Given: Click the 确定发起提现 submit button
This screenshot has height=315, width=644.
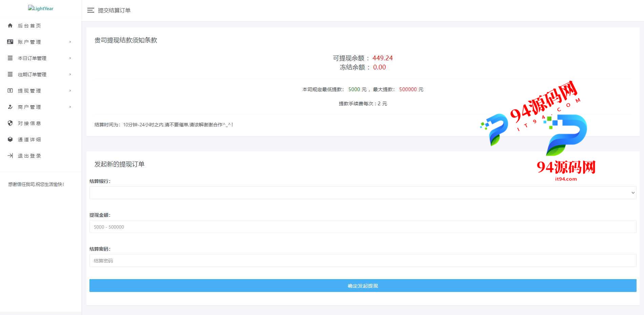Looking at the screenshot, I should pos(363,286).
